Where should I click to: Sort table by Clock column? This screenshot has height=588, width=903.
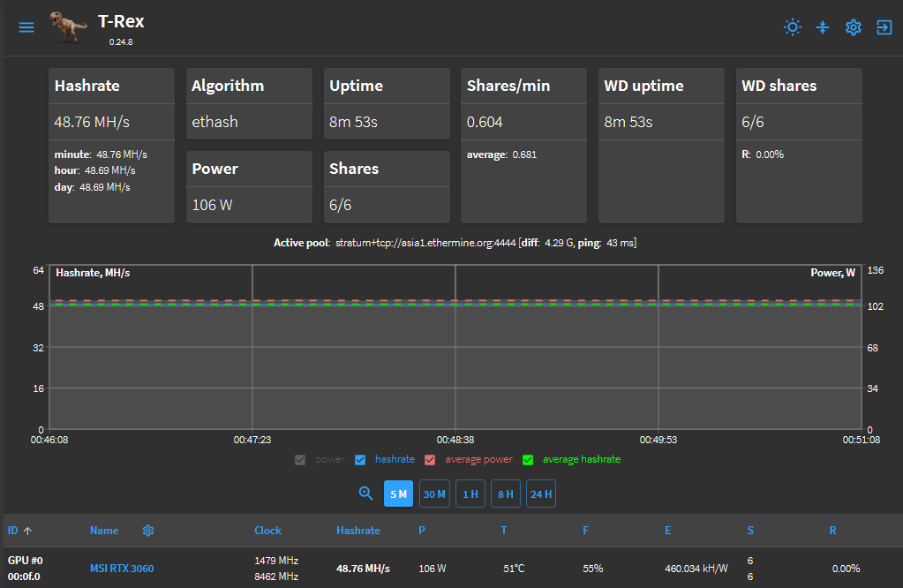point(267,531)
